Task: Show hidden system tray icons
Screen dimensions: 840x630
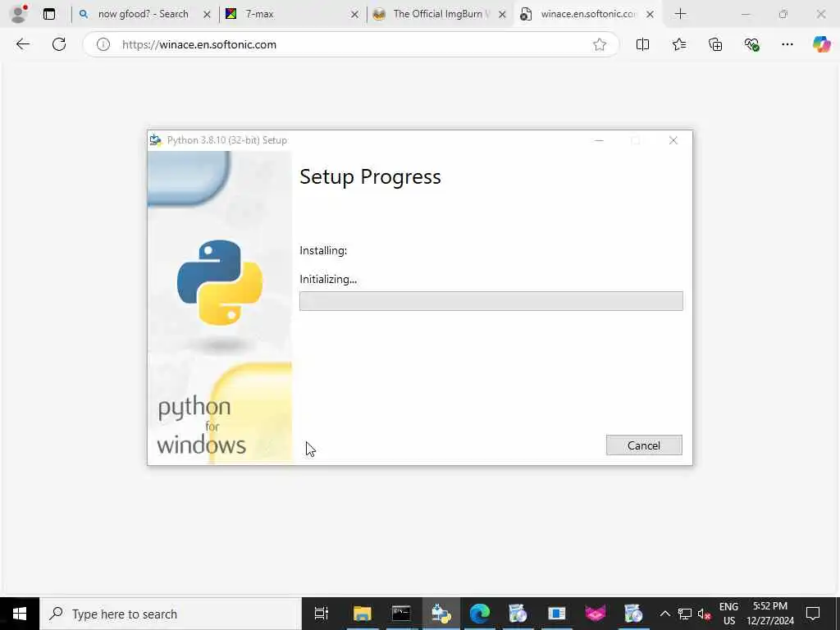Action: pos(664,614)
